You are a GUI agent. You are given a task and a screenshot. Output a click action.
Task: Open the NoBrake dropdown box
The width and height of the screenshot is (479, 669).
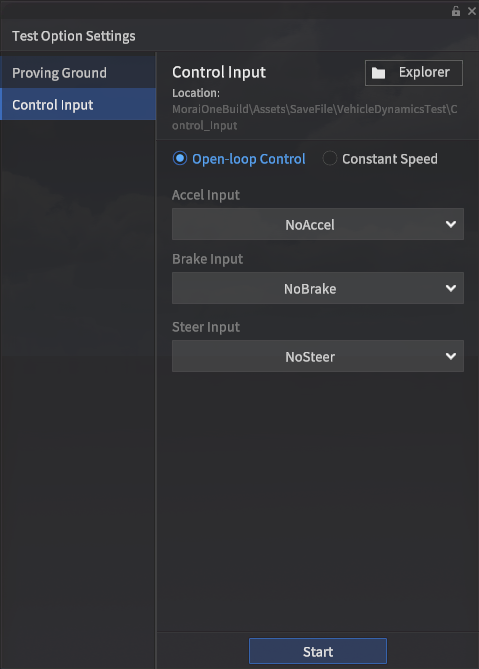pos(318,288)
